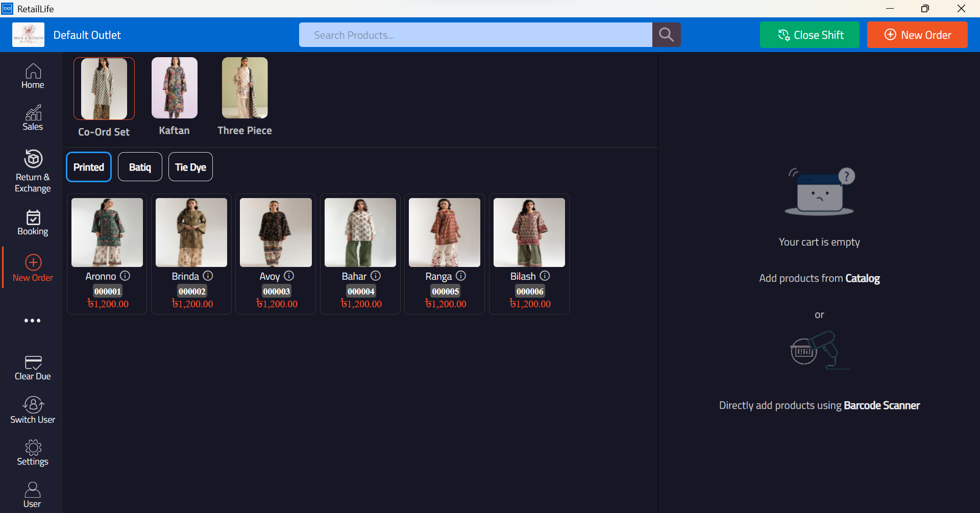Choose the Three Piece category thumbnail
This screenshot has height=513, width=980.
(245, 88)
